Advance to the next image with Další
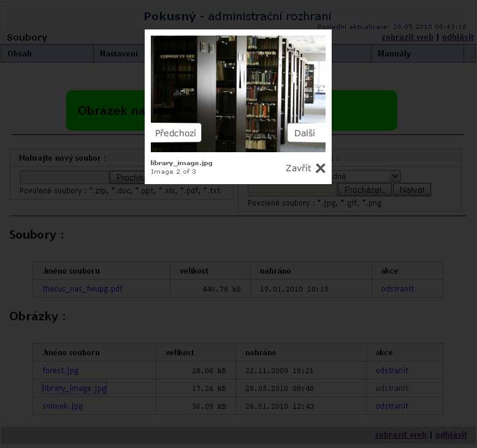Image resolution: width=477 pixels, height=448 pixels. 306,133
